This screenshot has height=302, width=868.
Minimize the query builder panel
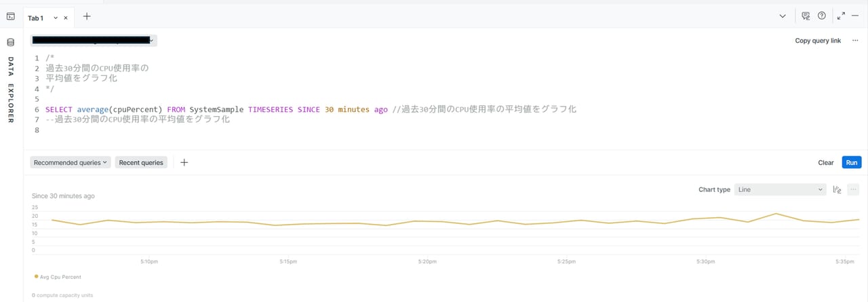(x=855, y=16)
